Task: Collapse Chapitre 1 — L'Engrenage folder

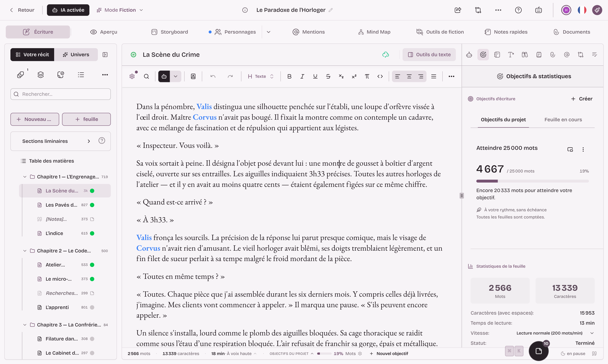Action: pyautogui.click(x=25, y=177)
